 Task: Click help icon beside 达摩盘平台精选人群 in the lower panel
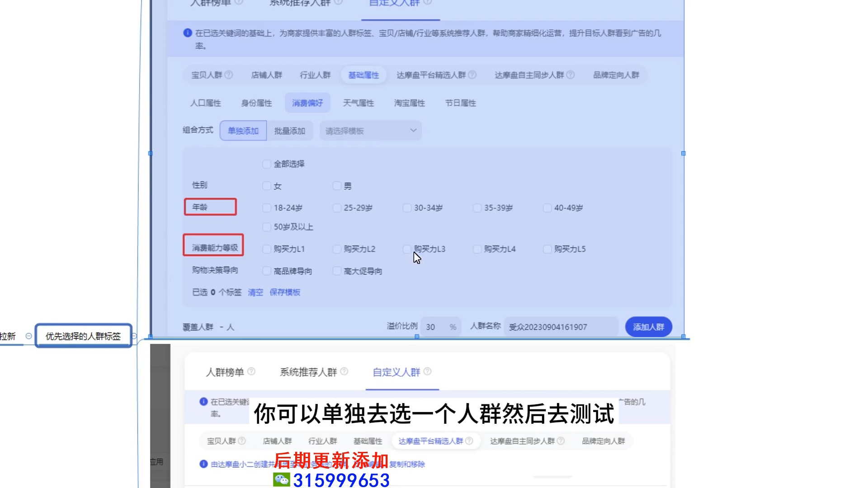469,441
